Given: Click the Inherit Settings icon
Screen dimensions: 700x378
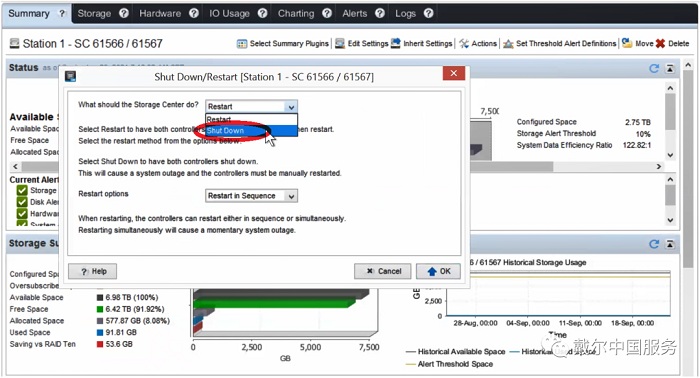Looking at the screenshot, I should pyautogui.click(x=396, y=43).
